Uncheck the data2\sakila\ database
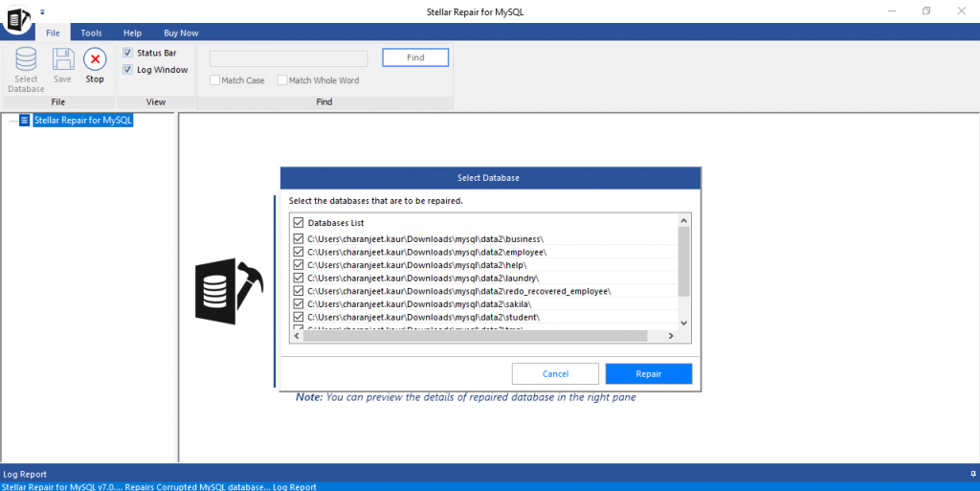980x491 pixels. coord(299,304)
